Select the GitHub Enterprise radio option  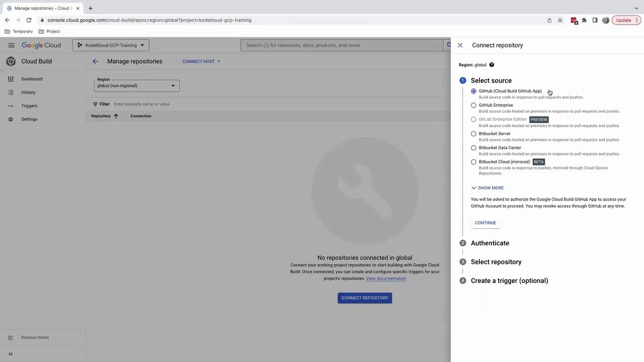[x=473, y=105]
